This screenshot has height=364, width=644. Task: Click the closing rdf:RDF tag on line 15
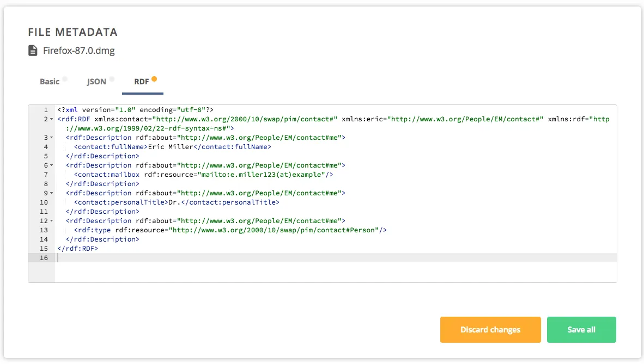click(x=78, y=249)
